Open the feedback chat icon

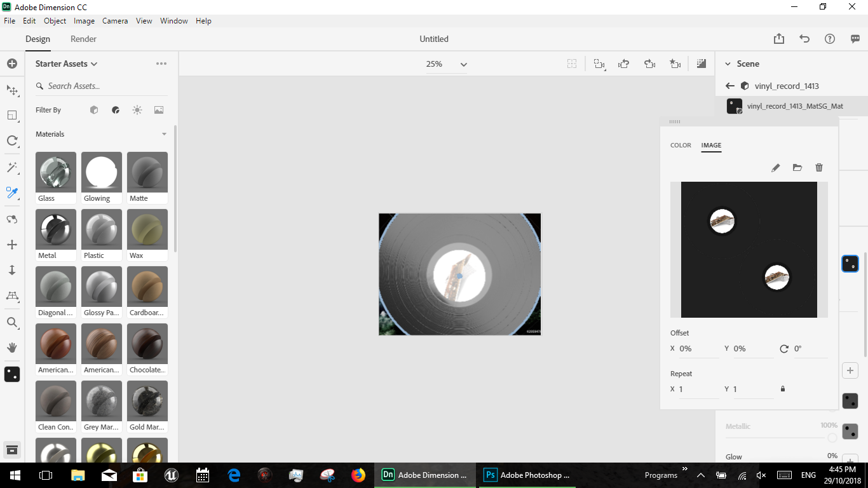coord(855,39)
